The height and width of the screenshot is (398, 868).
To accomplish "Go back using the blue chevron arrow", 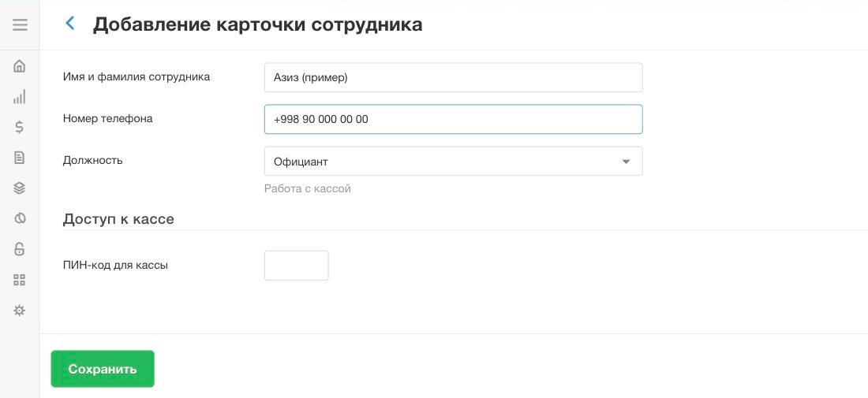I will click(x=69, y=23).
